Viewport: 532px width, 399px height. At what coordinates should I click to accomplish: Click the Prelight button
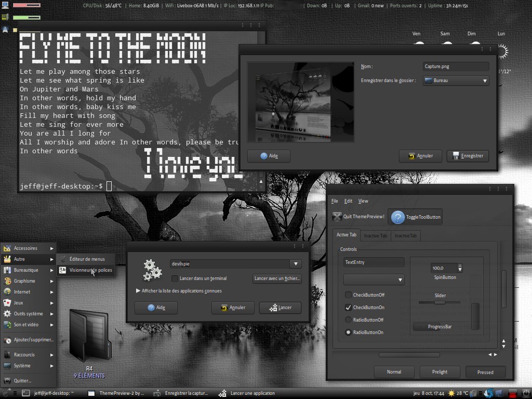click(x=440, y=372)
